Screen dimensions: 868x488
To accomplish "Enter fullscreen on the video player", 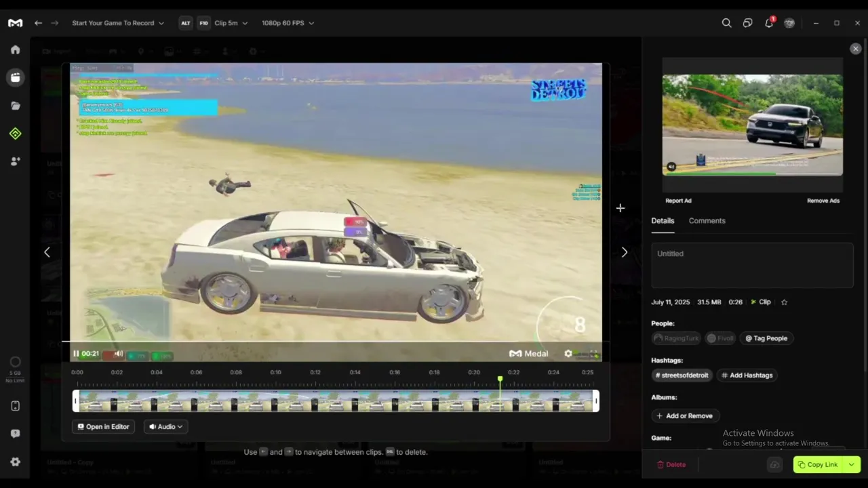I will [x=594, y=354].
